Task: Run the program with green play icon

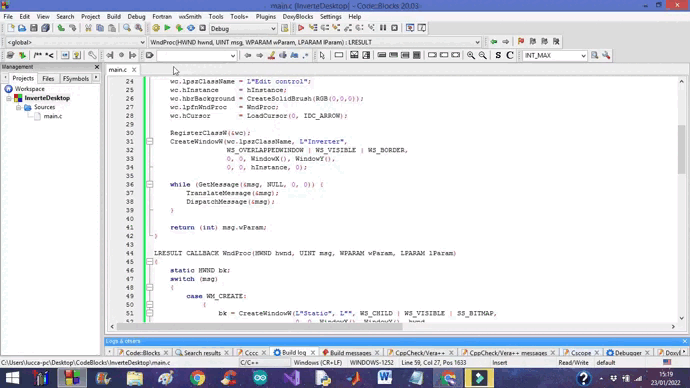Action: pyautogui.click(x=167, y=28)
